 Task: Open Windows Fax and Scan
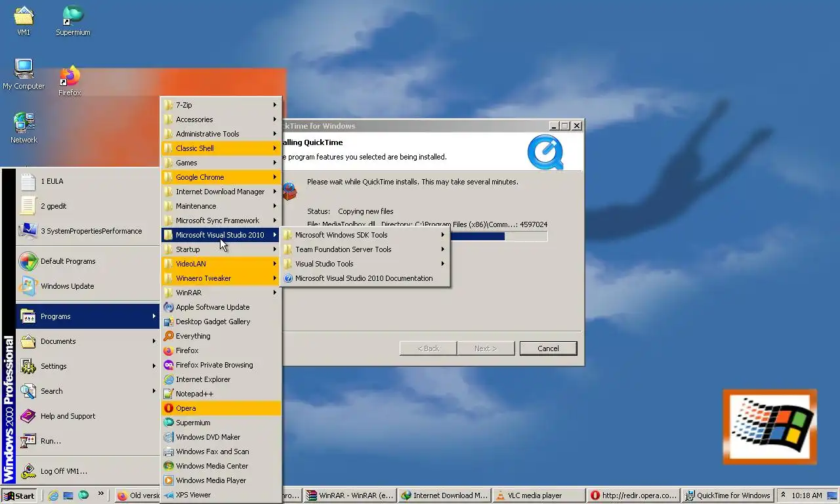pyautogui.click(x=221, y=451)
